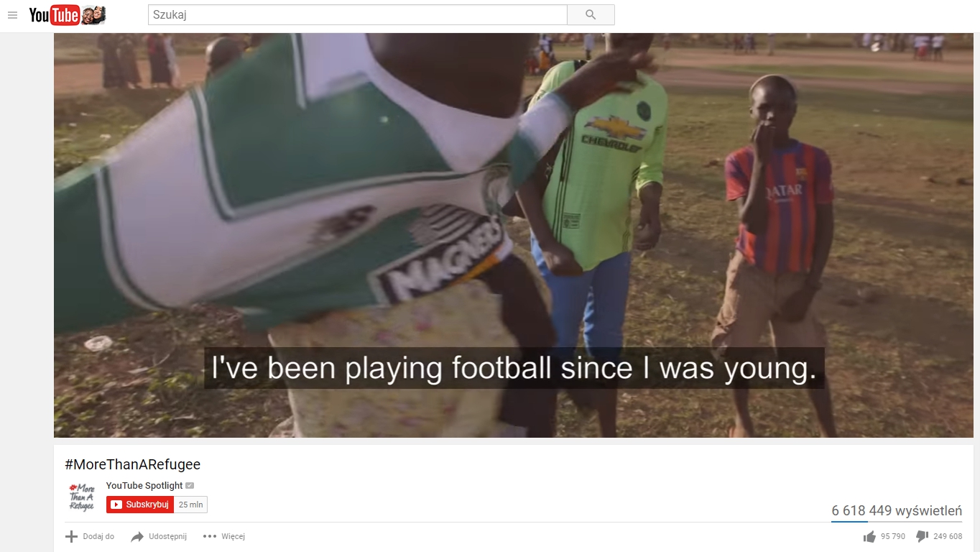The image size is (980, 552).
Task: Open the hamburger guide menu
Action: point(12,15)
